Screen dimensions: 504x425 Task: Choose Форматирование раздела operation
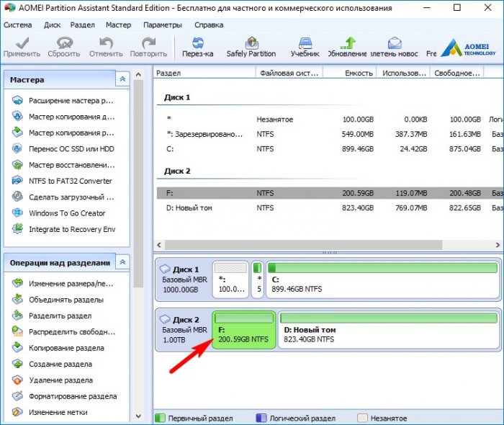pyautogui.click(x=64, y=396)
